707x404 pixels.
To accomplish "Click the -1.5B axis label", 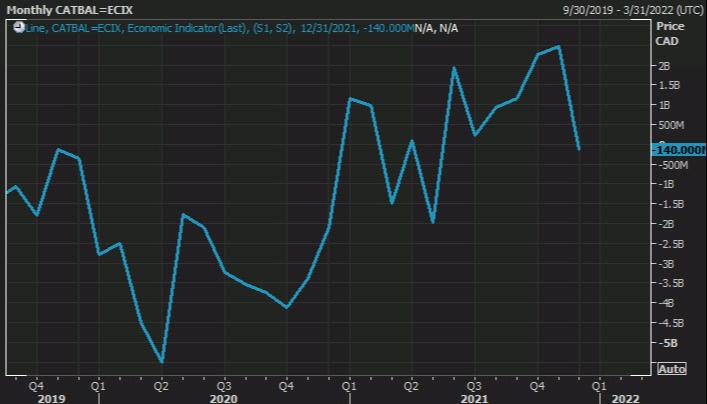I will click(x=671, y=204).
